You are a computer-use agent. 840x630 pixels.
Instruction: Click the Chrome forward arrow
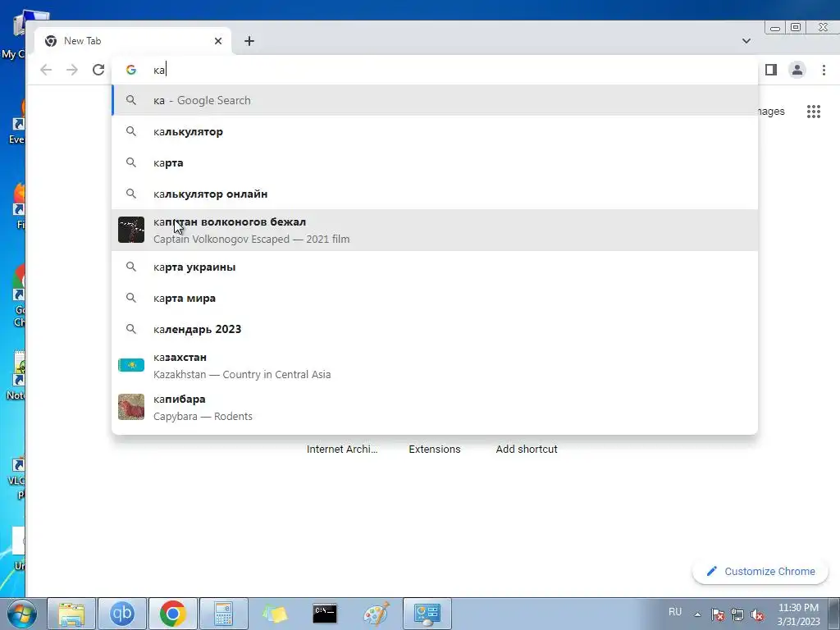[72, 70]
